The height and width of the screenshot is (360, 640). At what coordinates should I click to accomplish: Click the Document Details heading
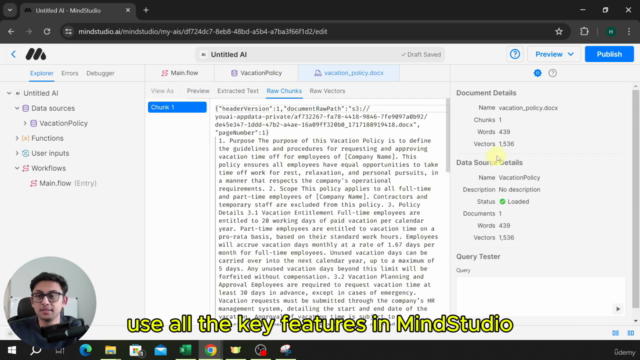(x=486, y=93)
